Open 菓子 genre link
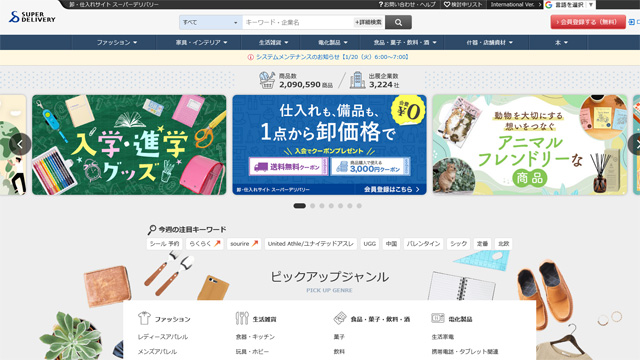This screenshot has width=640, height=360. 339,337
